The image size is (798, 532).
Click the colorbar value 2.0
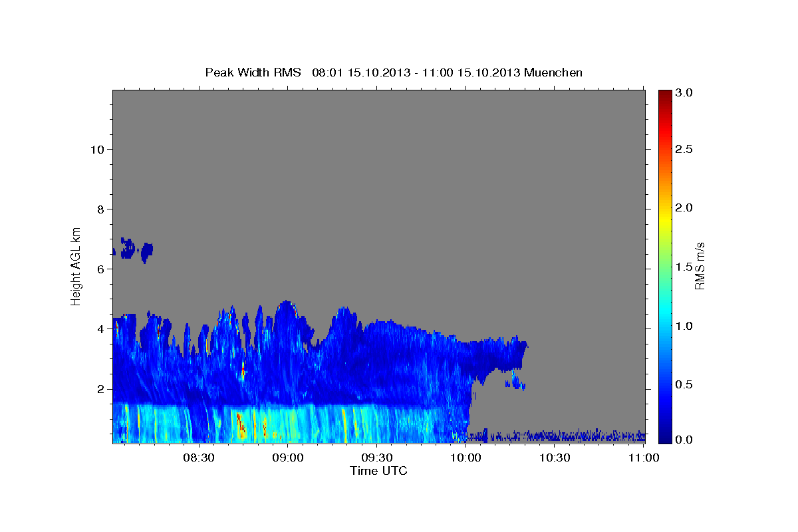(684, 207)
